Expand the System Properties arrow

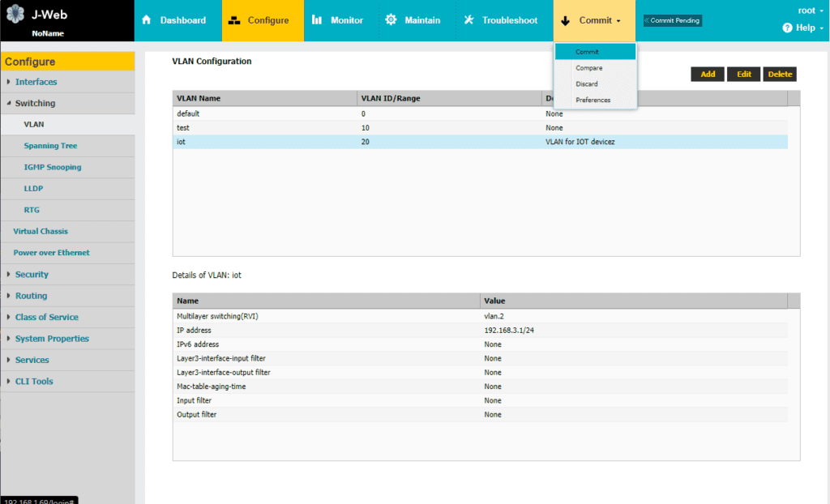pos(8,338)
